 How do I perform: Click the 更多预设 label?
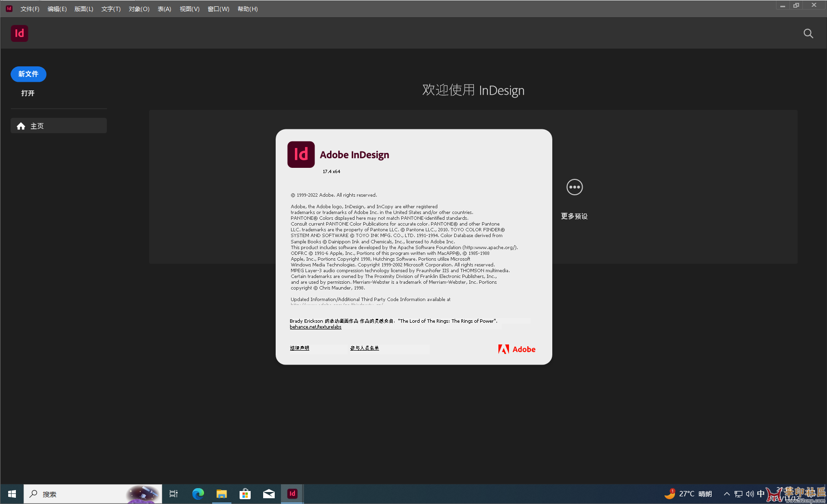point(574,216)
